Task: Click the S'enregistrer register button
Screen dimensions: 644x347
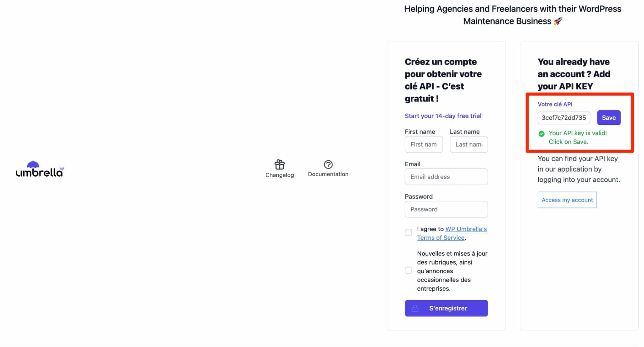Action: pyautogui.click(x=448, y=308)
